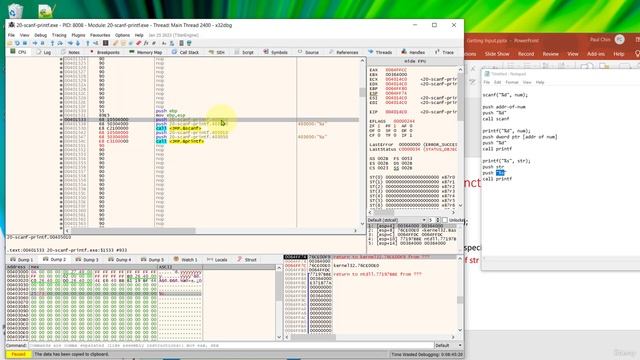Select the Watch 1 tab

[186, 260]
